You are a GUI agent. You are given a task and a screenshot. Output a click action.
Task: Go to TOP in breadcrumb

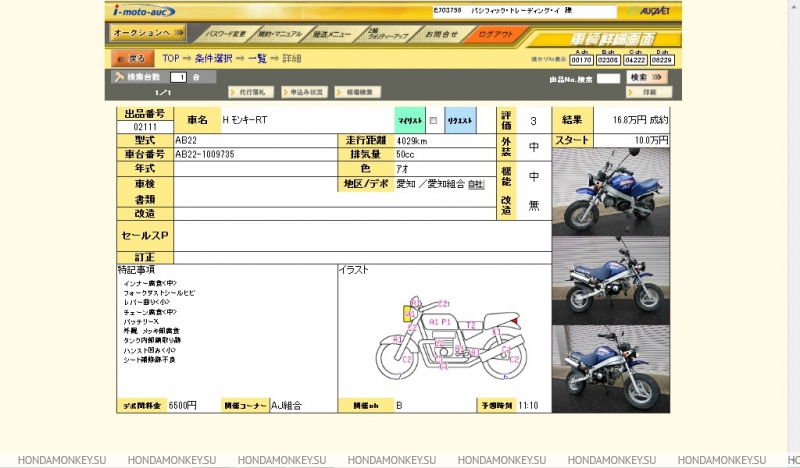tap(171, 58)
